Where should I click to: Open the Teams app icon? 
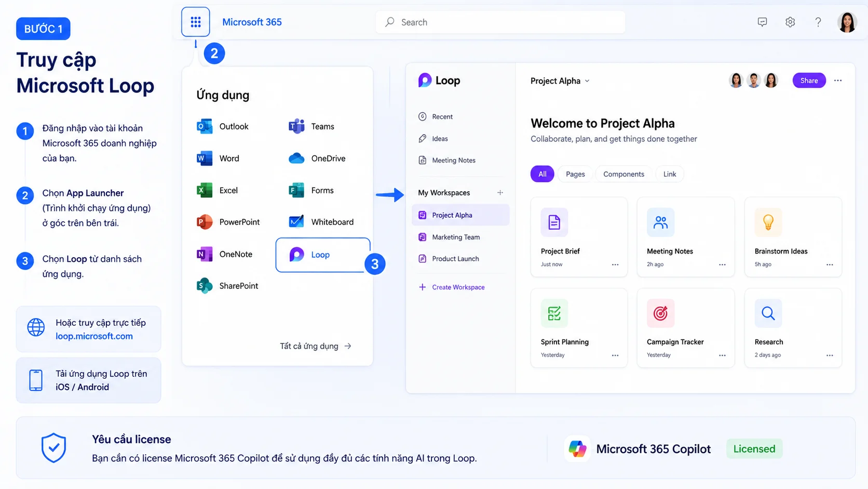(x=296, y=126)
